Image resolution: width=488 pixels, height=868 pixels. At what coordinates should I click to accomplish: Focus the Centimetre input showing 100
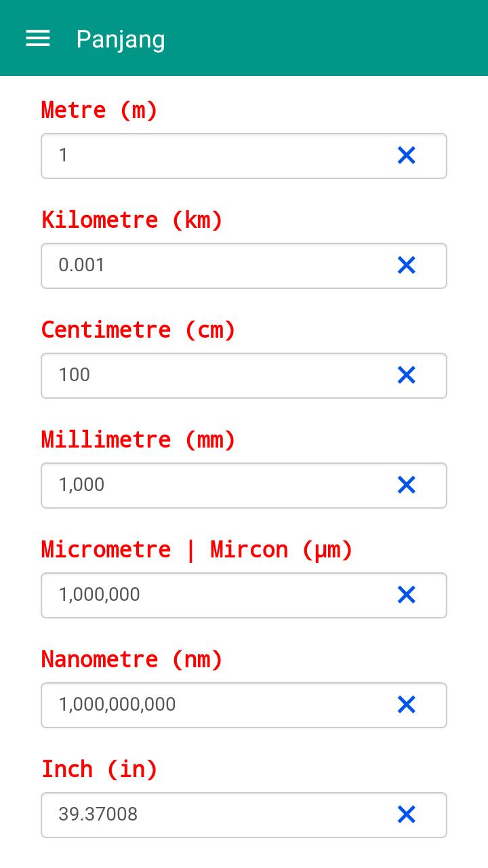[210, 376]
